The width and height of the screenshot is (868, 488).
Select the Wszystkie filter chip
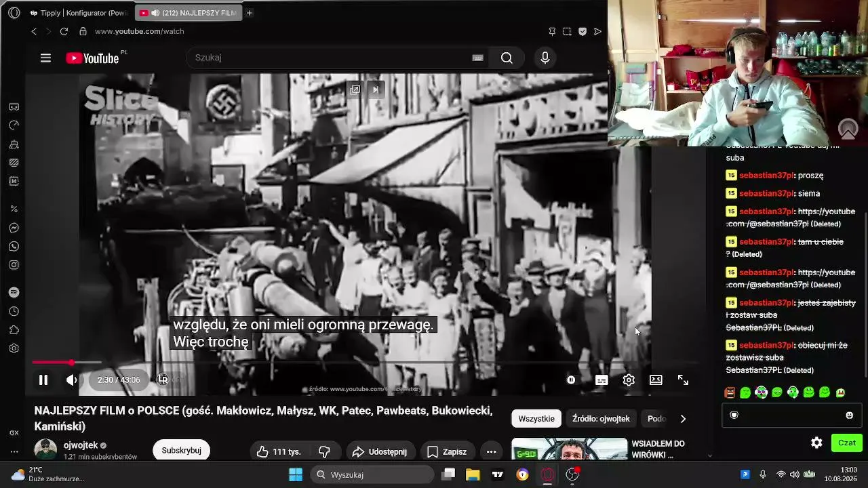pyautogui.click(x=536, y=419)
